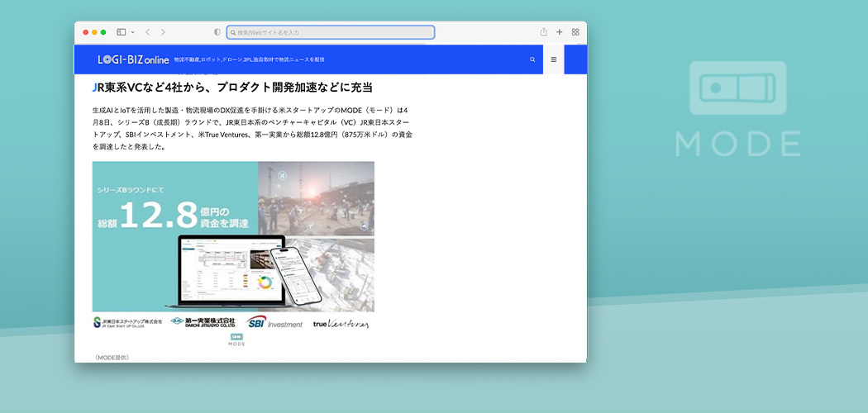Screen dimensions: 868x413
Task: Click the Safari sidebar toggle icon
Action: (121, 32)
